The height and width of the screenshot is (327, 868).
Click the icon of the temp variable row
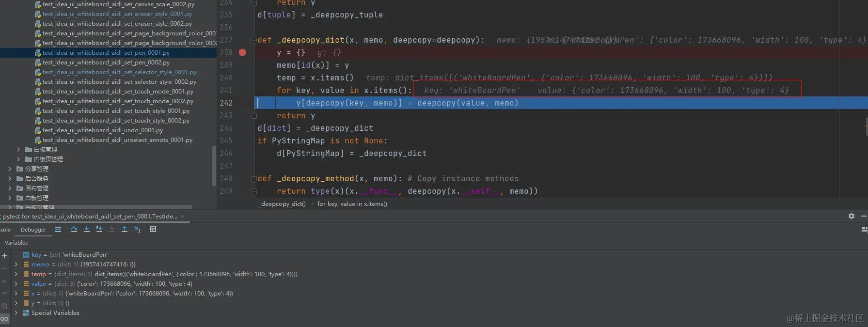[x=26, y=274]
